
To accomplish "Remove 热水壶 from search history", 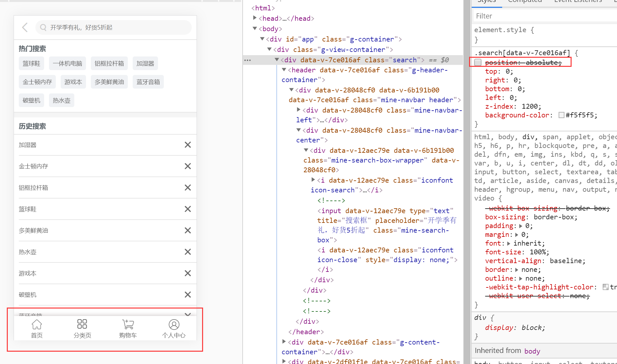I will [188, 252].
